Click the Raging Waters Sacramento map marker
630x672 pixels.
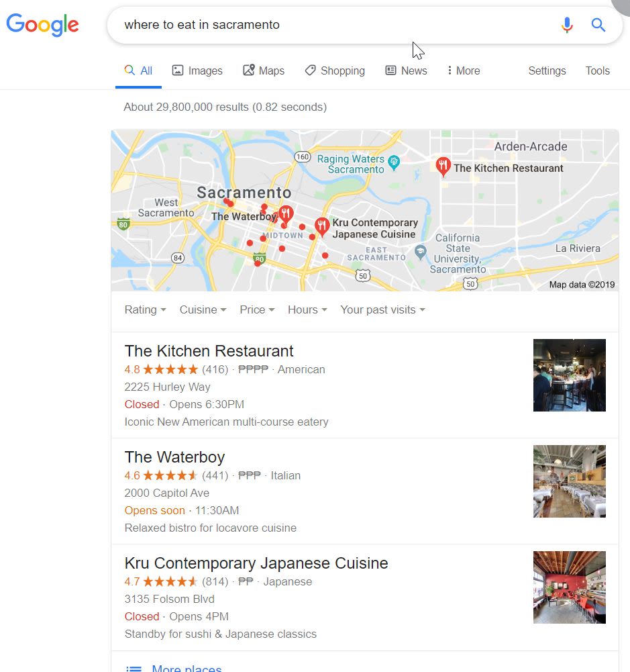(x=394, y=162)
